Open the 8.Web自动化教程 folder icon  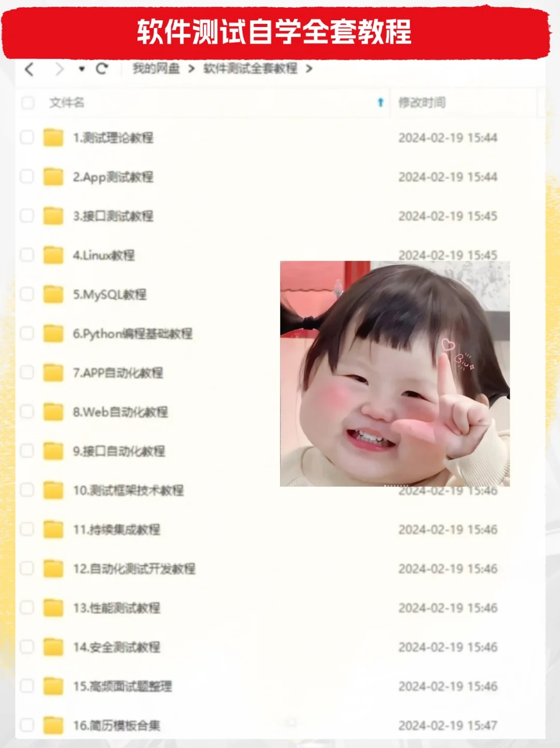point(52,412)
